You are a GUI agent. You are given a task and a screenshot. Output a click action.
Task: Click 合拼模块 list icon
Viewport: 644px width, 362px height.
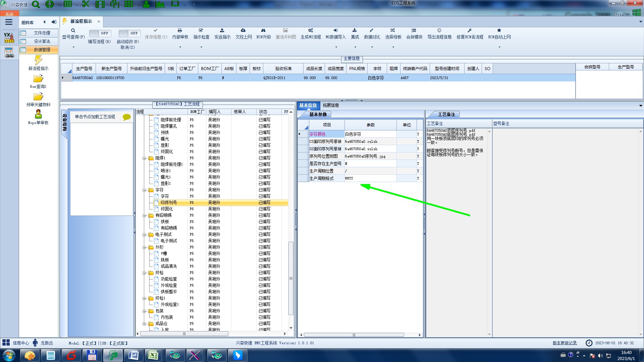414,31
